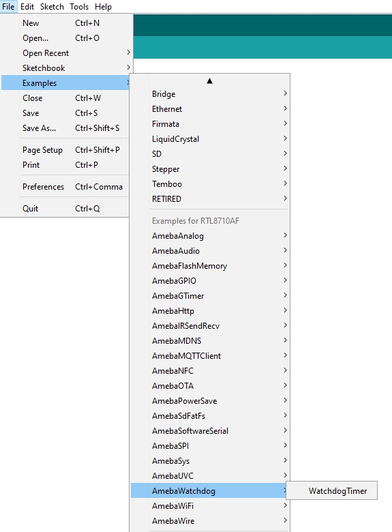Expand the AmebaMQTTClient examples
Screen dimensions: 392x532
point(209,355)
